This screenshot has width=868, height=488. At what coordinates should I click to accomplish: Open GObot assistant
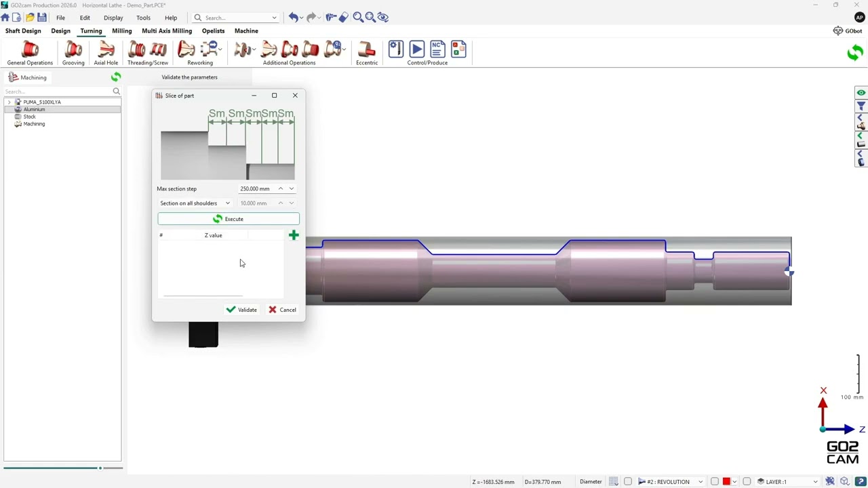pos(848,30)
